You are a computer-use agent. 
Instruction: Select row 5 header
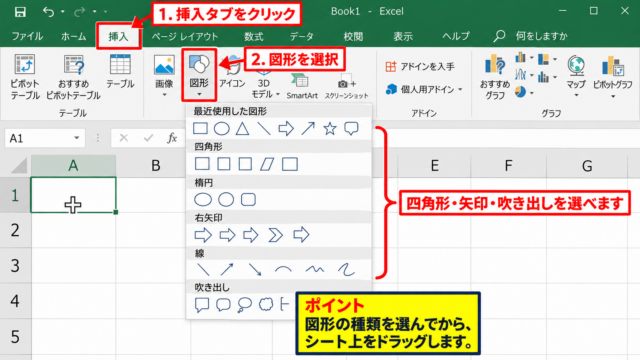[x=15, y=337]
